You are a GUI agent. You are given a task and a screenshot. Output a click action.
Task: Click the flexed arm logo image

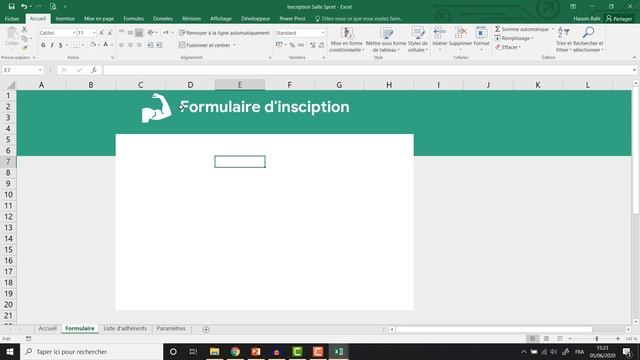[x=156, y=108]
